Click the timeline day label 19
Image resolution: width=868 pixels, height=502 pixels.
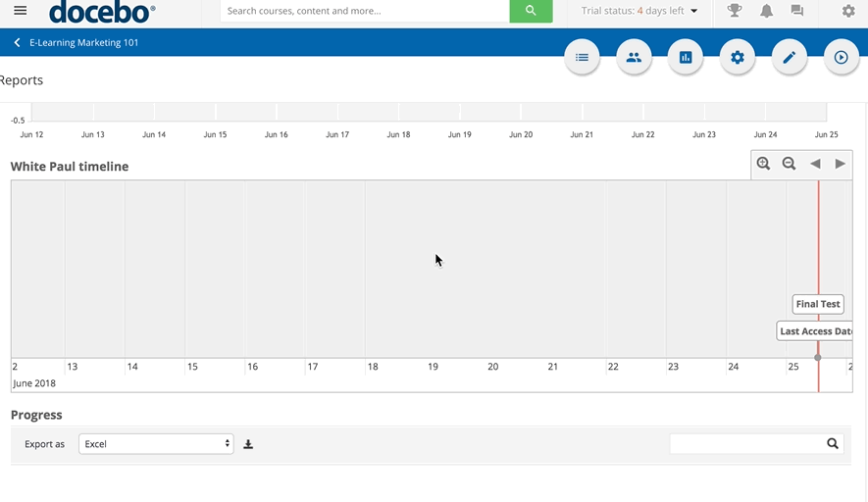click(x=433, y=367)
